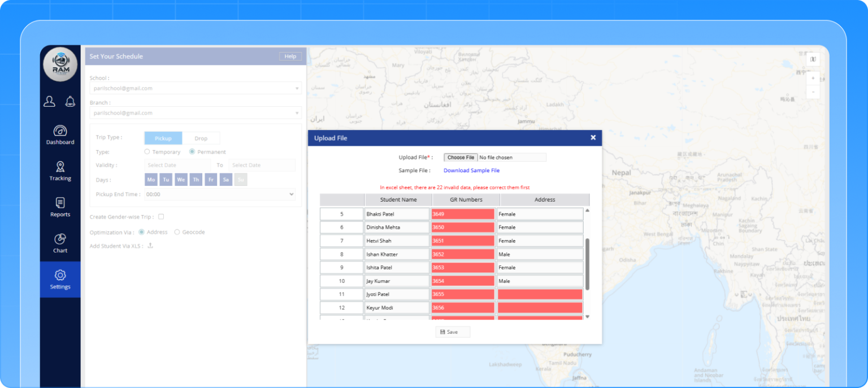Click the Download Sample File link
Viewport: 868px width, 388px height.
(x=471, y=171)
